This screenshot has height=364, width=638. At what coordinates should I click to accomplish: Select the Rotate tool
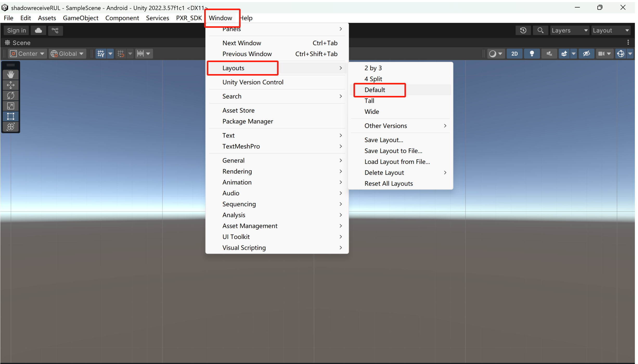(10, 96)
